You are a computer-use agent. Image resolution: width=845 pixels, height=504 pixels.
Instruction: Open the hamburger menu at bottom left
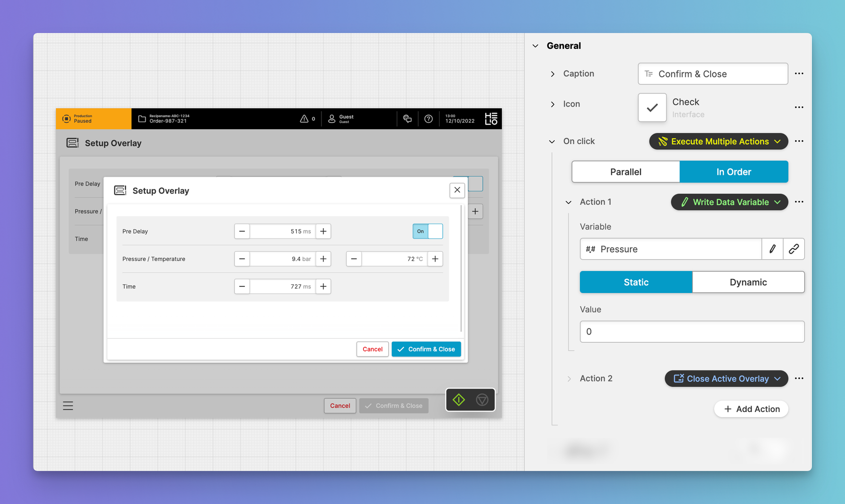pos(68,406)
